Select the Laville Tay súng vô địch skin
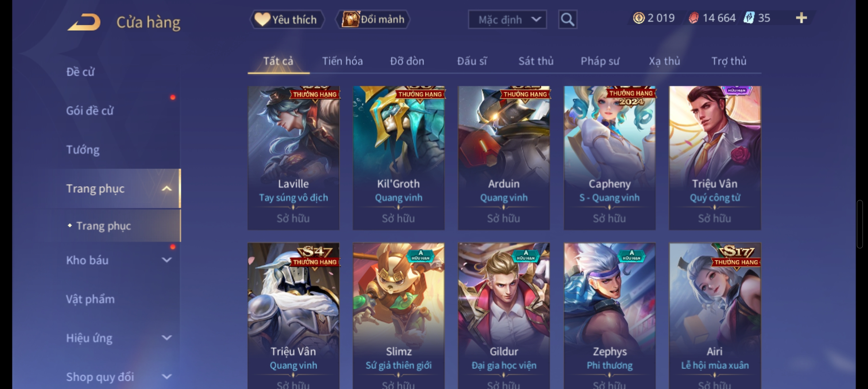Screen dimensions: 868x389 pyautogui.click(x=293, y=158)
